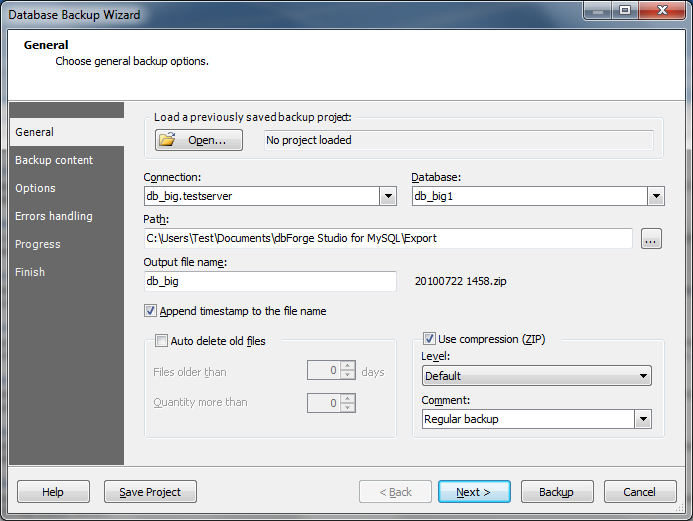Screen dimensions: 693x521
Task: Maximize the wizard window
Action: 625,11
